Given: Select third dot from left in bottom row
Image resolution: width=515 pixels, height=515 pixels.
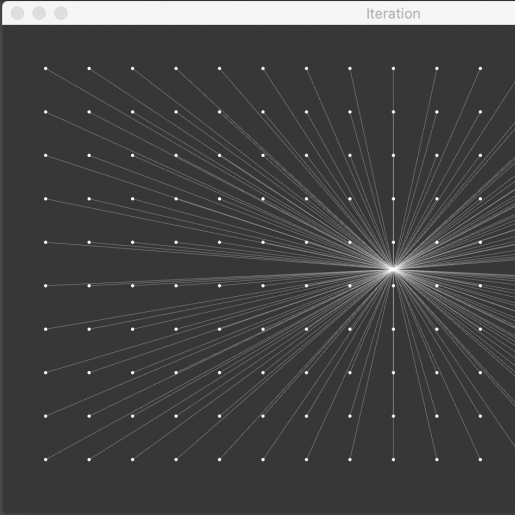Looking at the screenshot, I should coord(133,460).
